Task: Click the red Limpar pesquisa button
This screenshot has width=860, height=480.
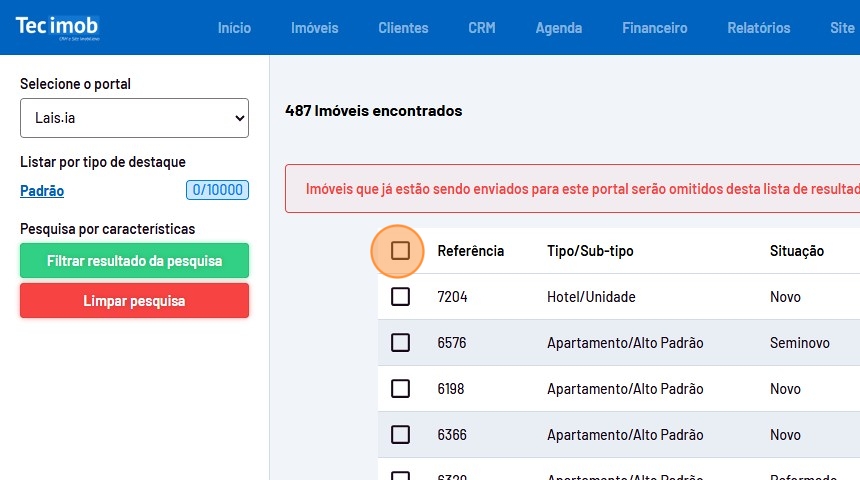Action: pyautogui.click(x=134, y=300)
